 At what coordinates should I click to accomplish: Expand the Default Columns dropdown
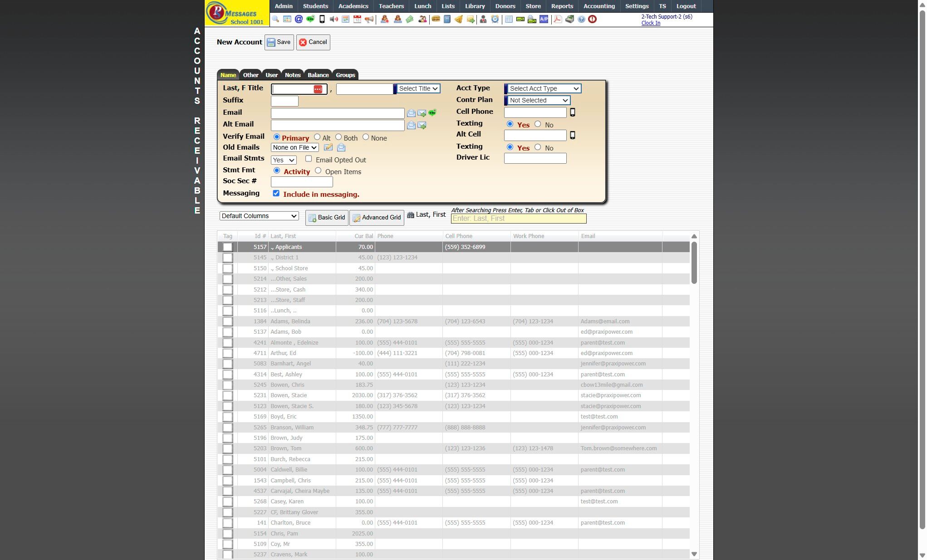(x=259, y=216)
